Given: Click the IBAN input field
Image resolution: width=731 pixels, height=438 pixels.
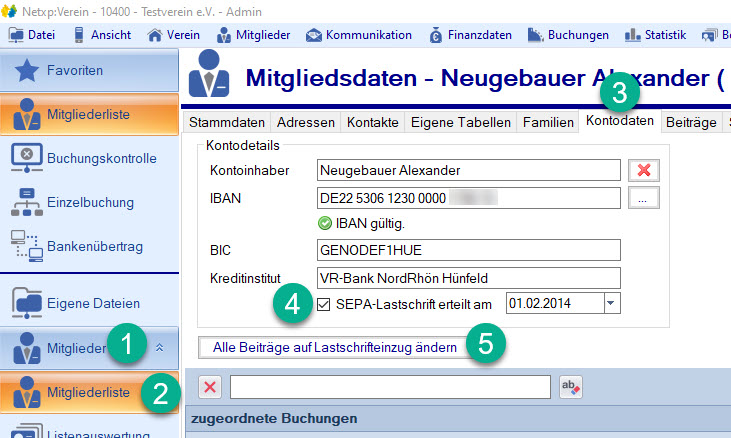Looking at the screenshot, I should (469, 198).
